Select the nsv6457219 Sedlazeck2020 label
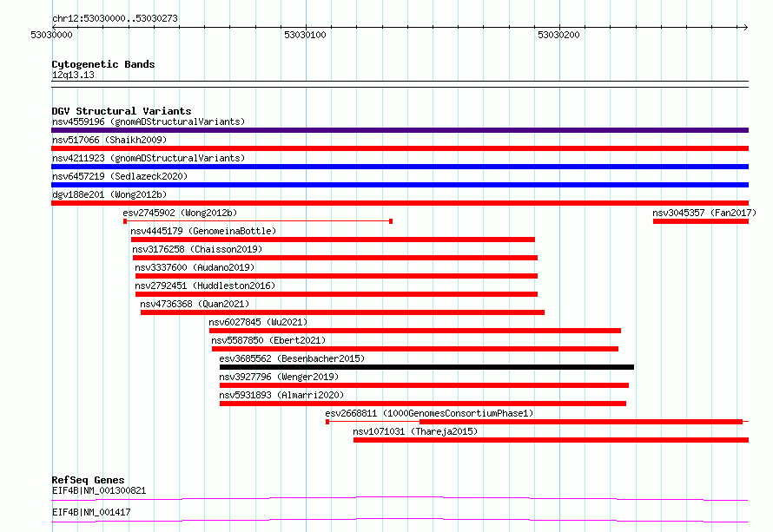This screenshot has height=532, width=773. (120, 176)
